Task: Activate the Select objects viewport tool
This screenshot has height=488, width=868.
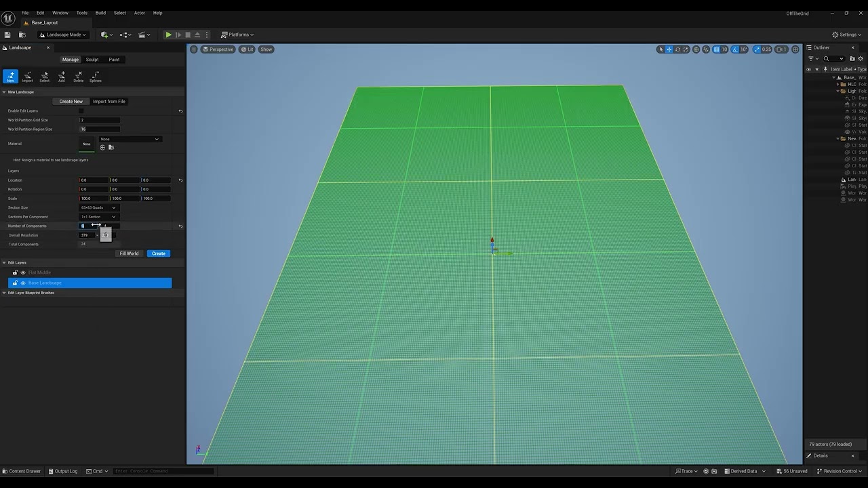Action: coord(660,49)
